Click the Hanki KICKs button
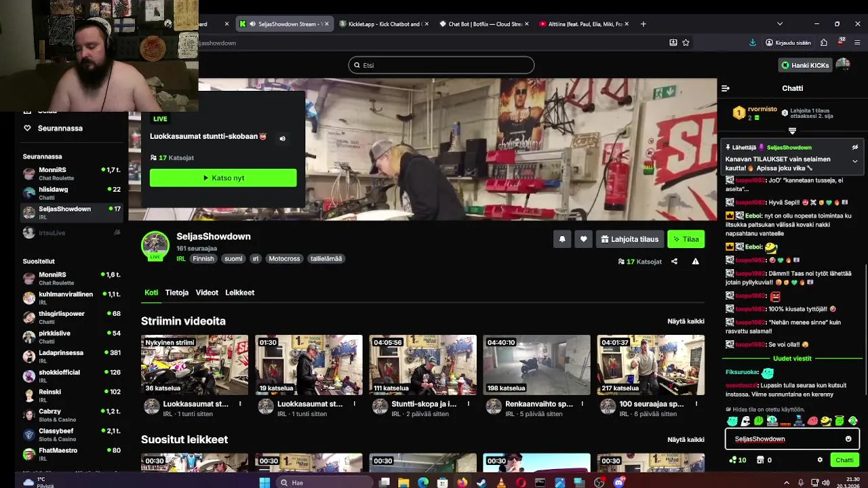Screen dimensions: 868x488 click(x=805, y=65)
